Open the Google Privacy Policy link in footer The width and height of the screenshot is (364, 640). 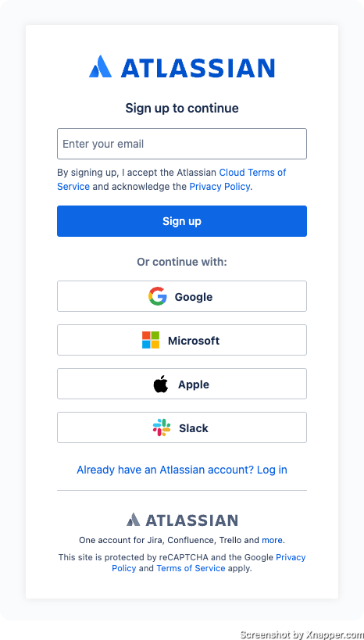tap(209, 563)
